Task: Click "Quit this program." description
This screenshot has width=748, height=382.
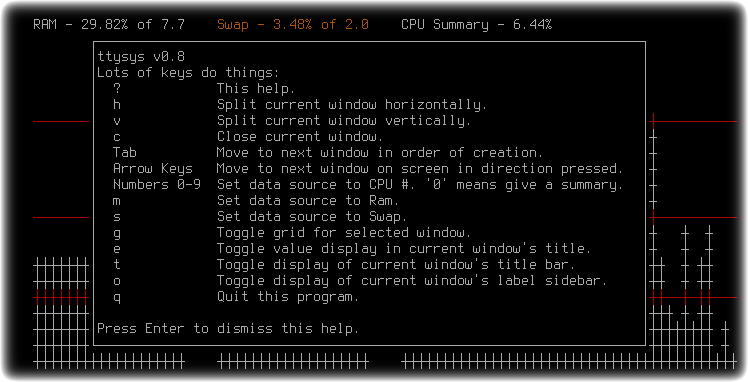Action: click(288, 297)
